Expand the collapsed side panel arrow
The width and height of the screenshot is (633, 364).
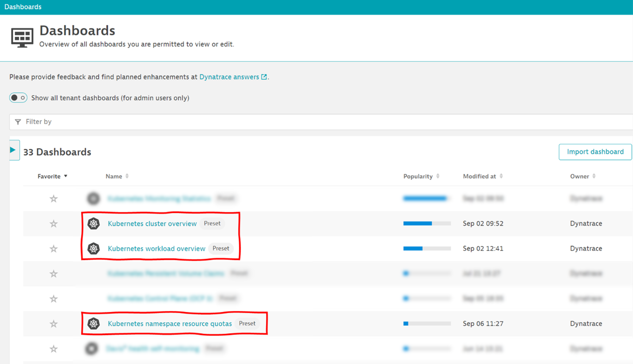coord(13,150)
